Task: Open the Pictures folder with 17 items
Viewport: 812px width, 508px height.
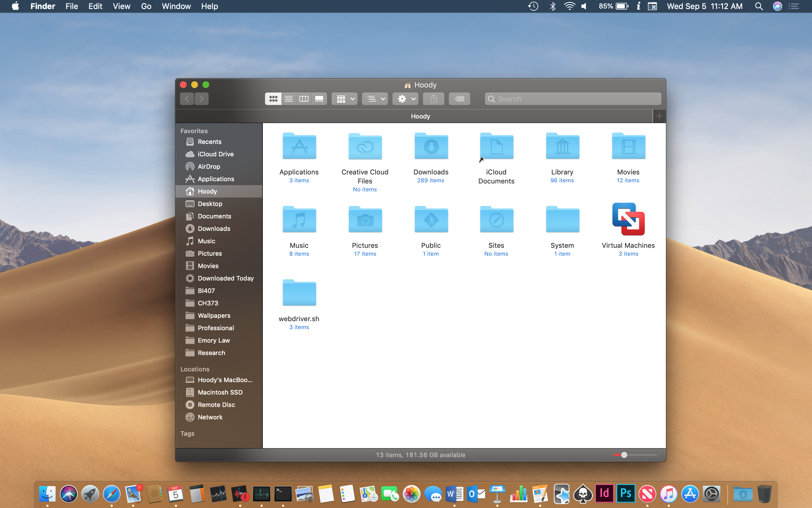Action: 365,219
